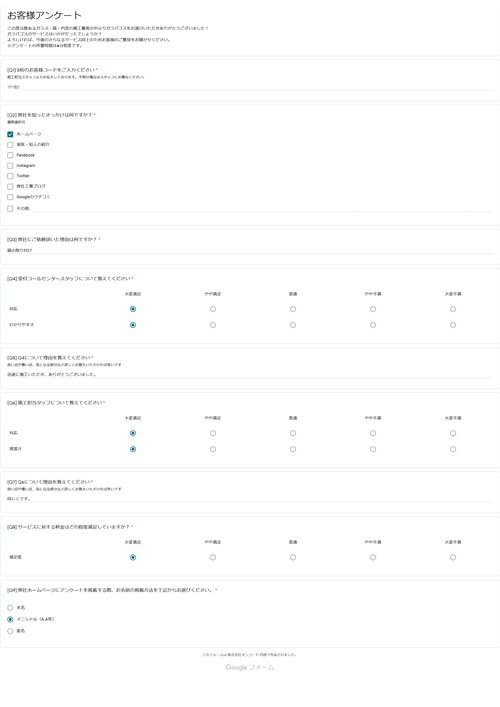The width and height of the screenshot is (500, 707).
Task: Tick the Twitter checkbox
Action: [x=10, y=176]
